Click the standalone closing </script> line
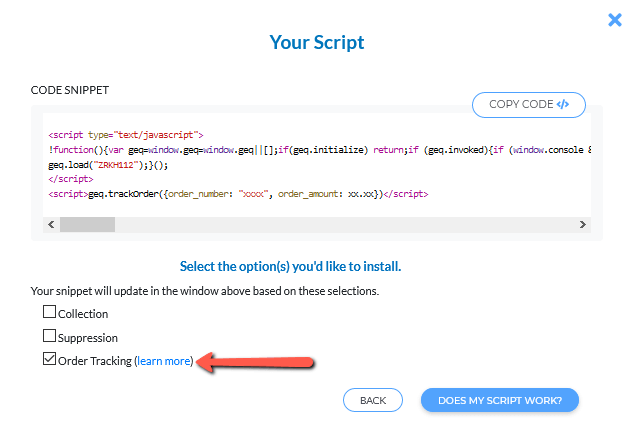 [x=71, y=179]
